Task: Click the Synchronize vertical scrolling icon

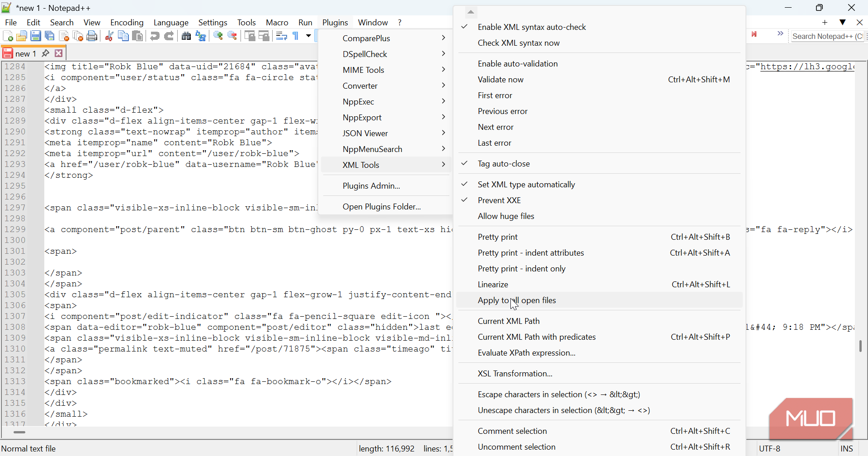Action: (x=250, y=36)
